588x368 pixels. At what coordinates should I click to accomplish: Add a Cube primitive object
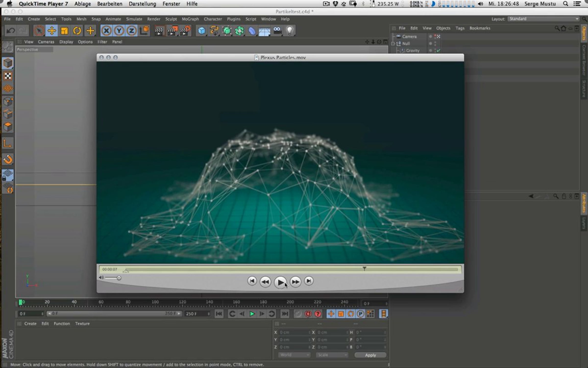tap(202, 31)
